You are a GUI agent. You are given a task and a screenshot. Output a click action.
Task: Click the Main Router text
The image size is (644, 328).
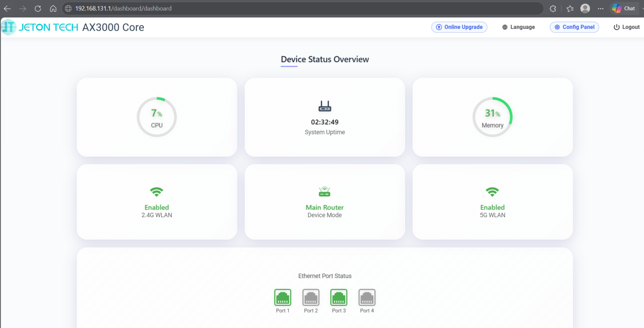coord(324,207)
